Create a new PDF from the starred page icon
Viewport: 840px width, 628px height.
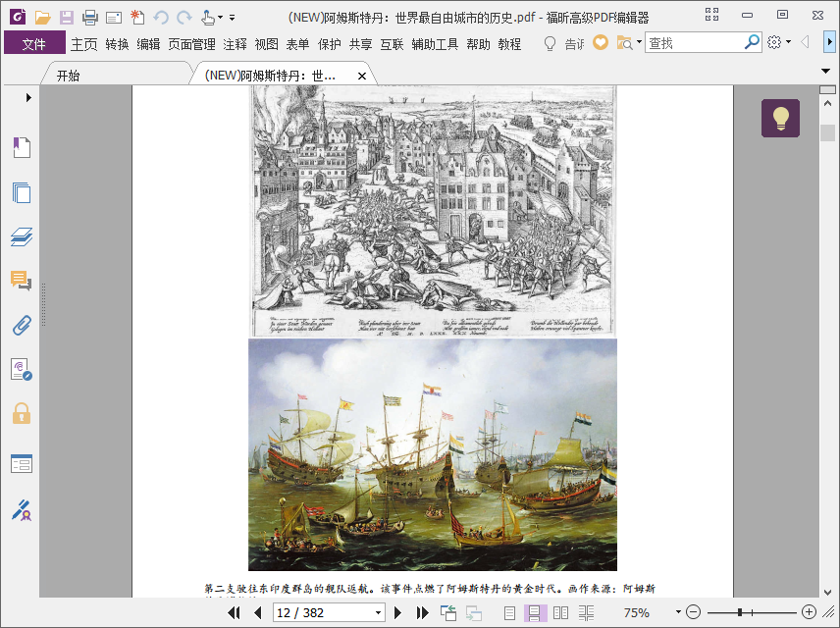coord(137,17)
